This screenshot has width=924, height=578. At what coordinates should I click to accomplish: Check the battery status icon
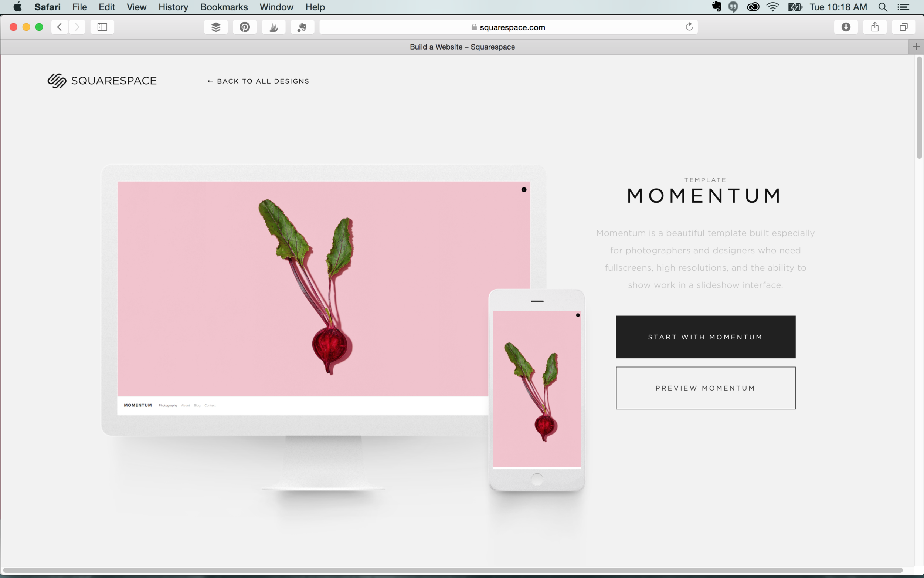click(x=795, y=7)
